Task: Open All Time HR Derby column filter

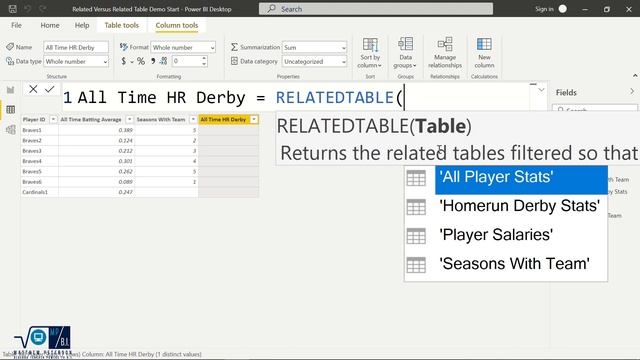Action: click(x=254, y=119)
